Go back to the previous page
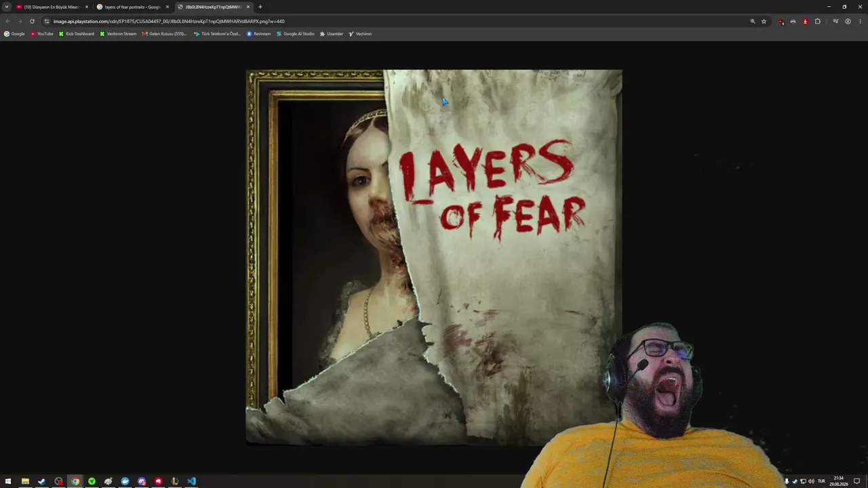 coord(7,21)
